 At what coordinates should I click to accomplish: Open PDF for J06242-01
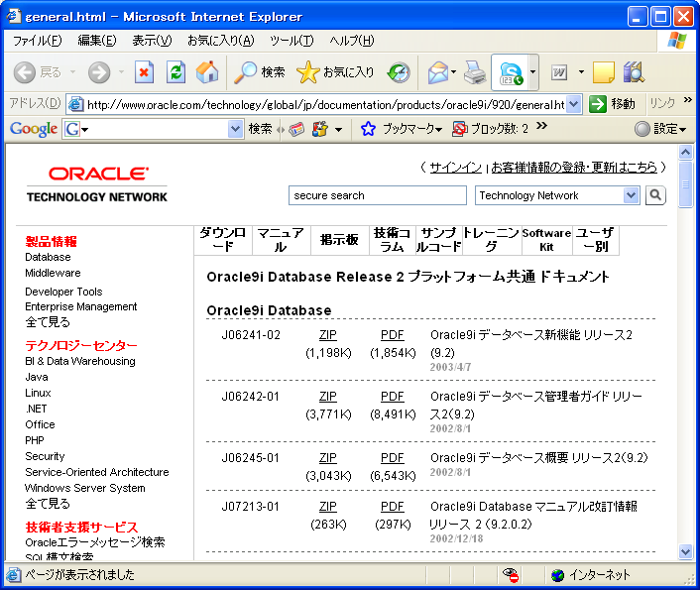pos(393,397)
